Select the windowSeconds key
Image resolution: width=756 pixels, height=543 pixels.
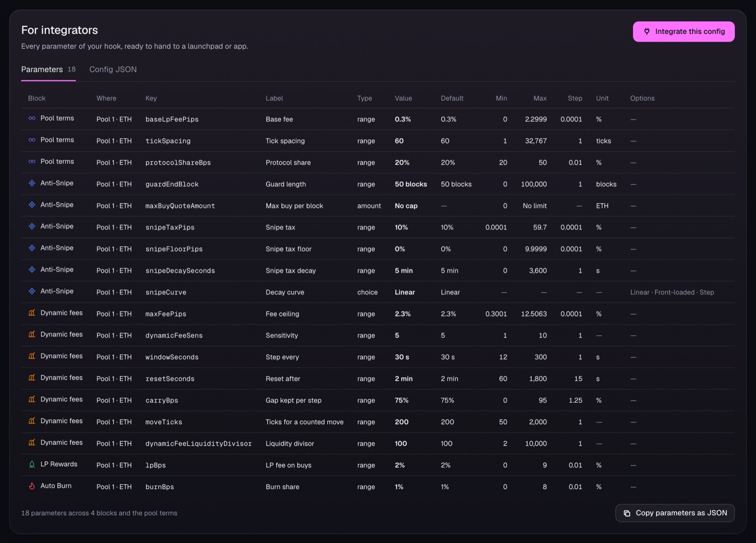[x=172, y=357]
